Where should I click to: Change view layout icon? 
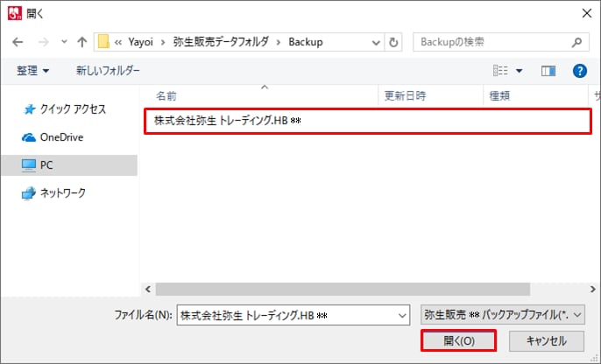(x=500, y=71)
